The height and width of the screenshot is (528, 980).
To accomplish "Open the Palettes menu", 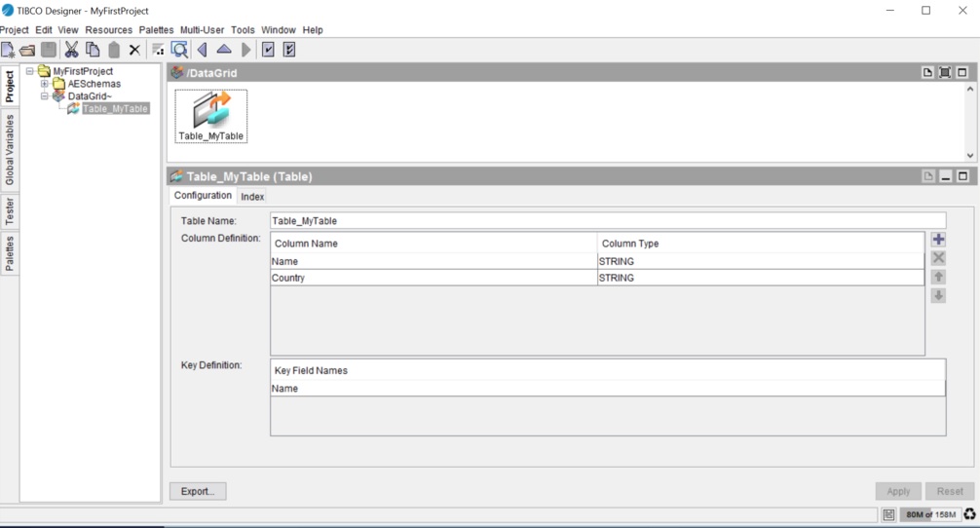I will pyautogui.click(x=156, y=30).
